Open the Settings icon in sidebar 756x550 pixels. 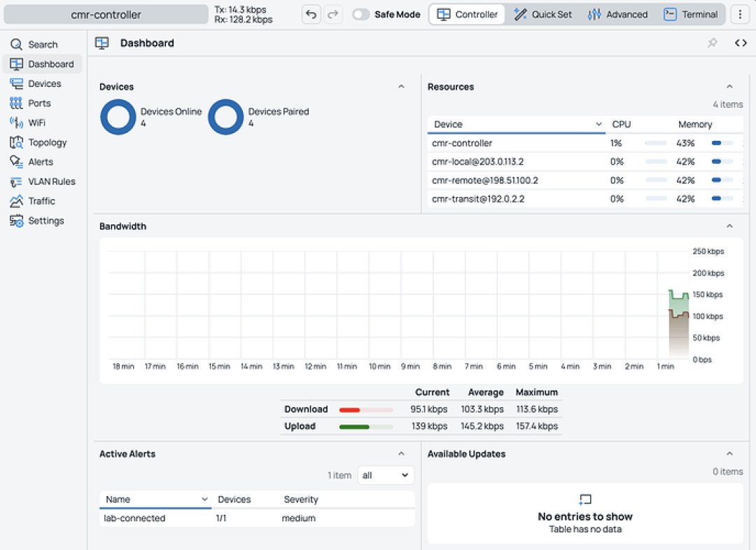[16, 221]
